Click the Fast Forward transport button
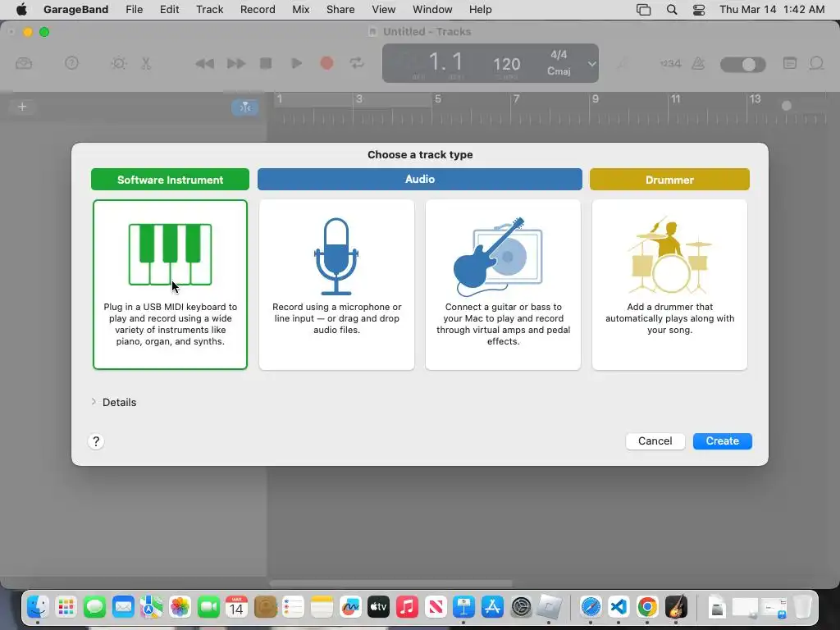Image resolution: width=840 pixels, height=630 pixels. (235, 64)
